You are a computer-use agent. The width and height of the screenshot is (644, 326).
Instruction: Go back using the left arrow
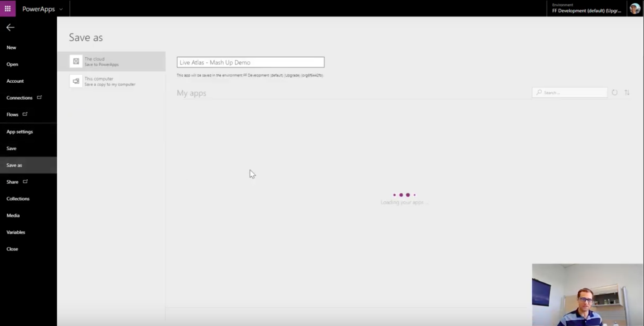click(x=10, y=27)
